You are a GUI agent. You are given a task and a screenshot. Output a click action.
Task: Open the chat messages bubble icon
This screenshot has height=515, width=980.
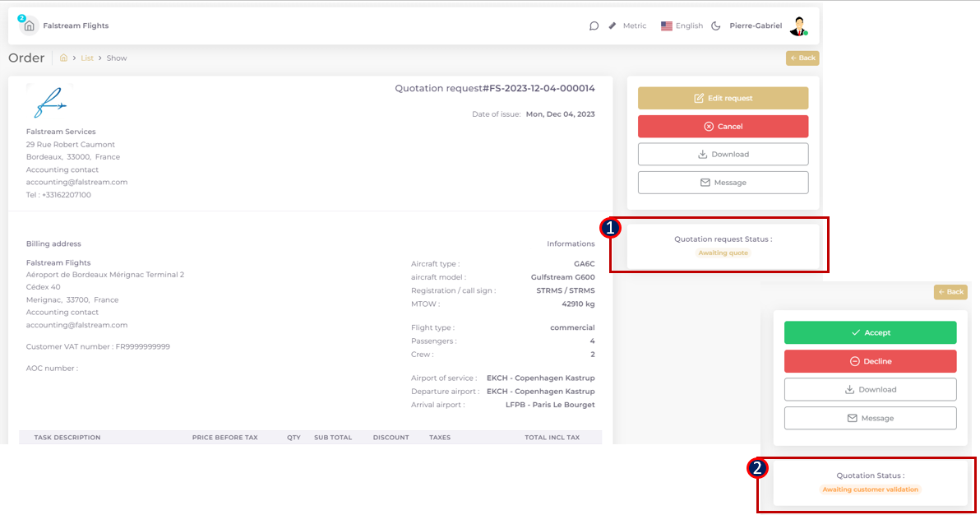click(594, 26)
